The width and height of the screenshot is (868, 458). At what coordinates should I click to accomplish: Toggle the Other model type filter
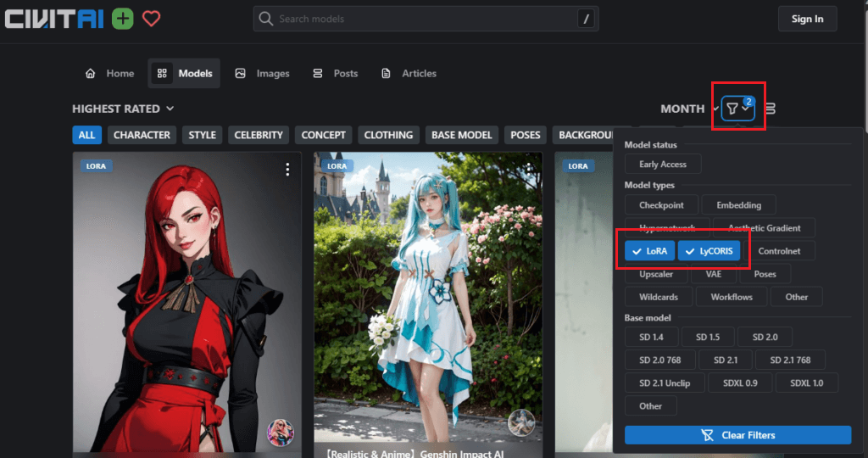(796, 297)
